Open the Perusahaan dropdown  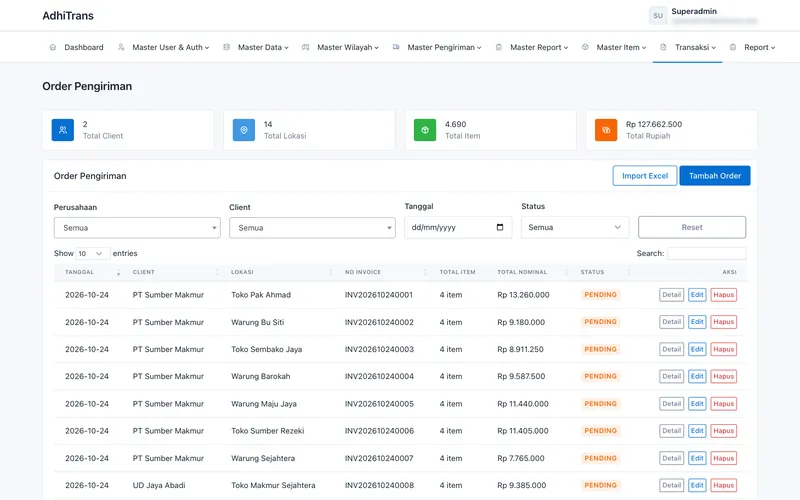click(137, 228)
